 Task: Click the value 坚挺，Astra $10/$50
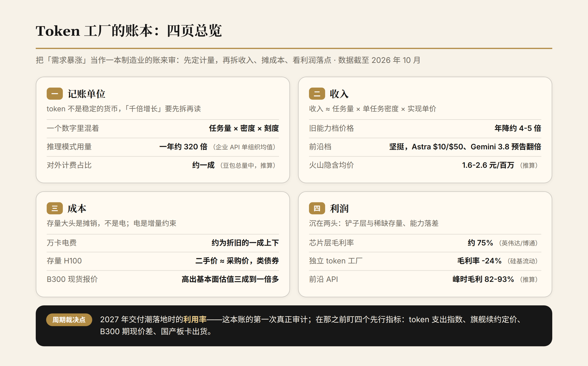426,147
